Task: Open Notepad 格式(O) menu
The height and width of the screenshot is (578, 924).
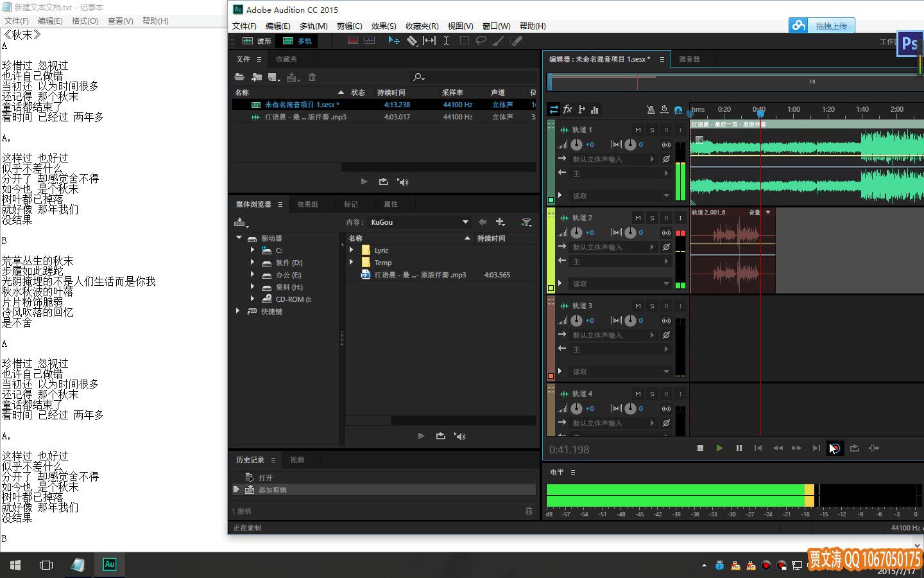Action: [x=85, y=21]
